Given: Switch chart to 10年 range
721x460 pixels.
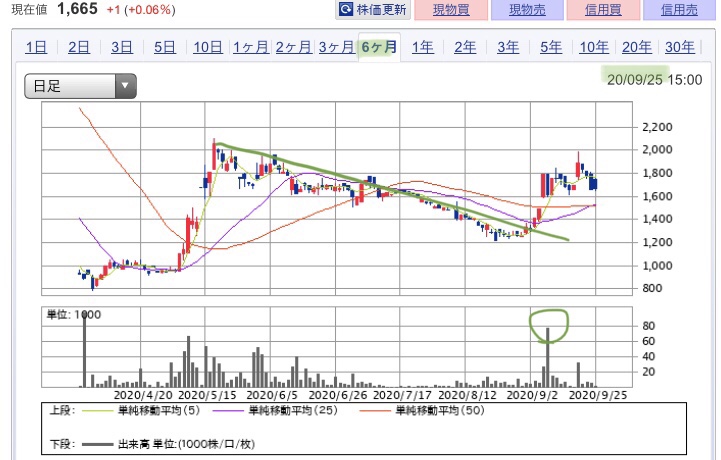Looking at the screenshot, I should pos(594,47).
